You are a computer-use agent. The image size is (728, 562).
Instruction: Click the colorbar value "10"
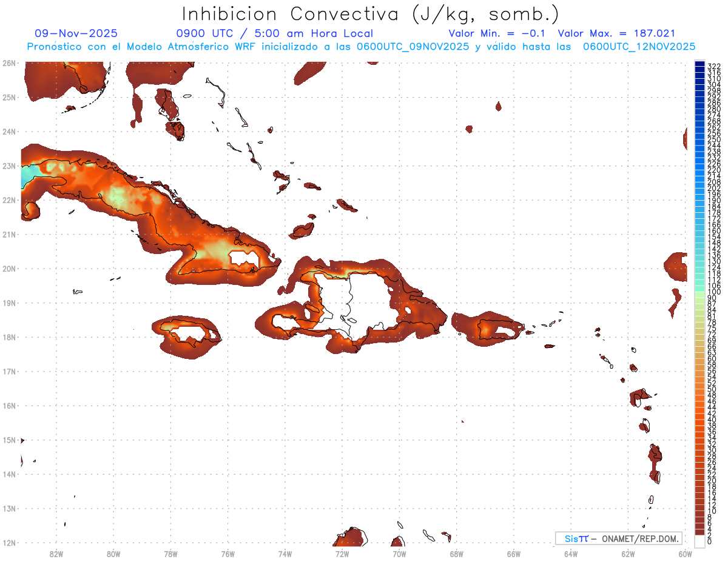coord(712,510)
